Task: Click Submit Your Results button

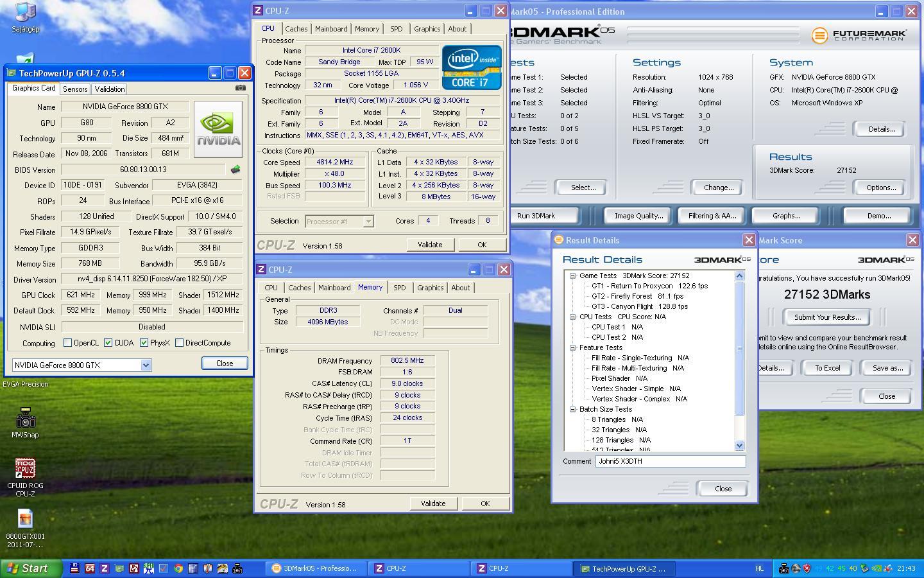Action: [826, 317]
